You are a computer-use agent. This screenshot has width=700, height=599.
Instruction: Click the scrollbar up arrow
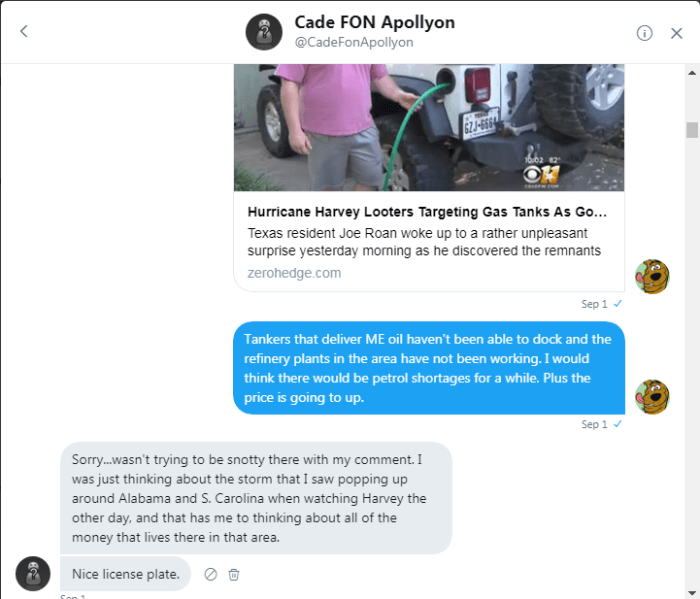tap(691, 73)
